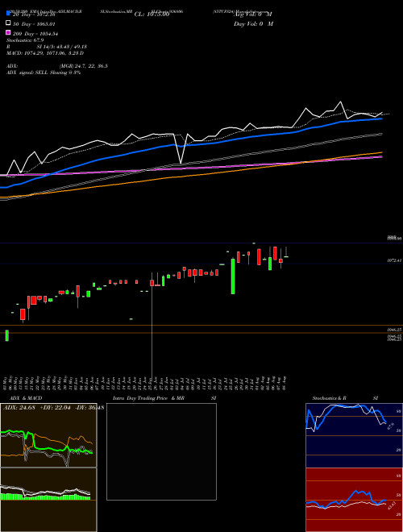Open the red RSI chart panel
Image resolution: width=403 pixels, height=532 pixels.
click(354, 500)
